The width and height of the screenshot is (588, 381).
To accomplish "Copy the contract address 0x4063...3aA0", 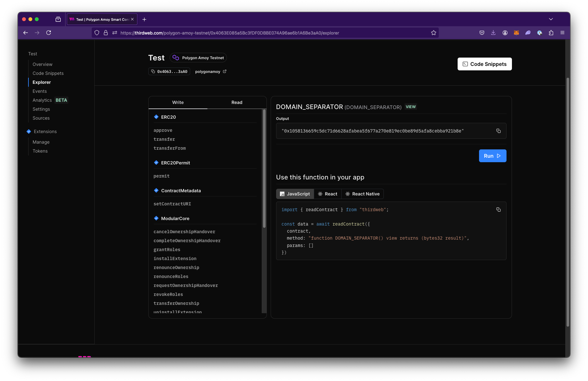I will click(x=169, y=71).
